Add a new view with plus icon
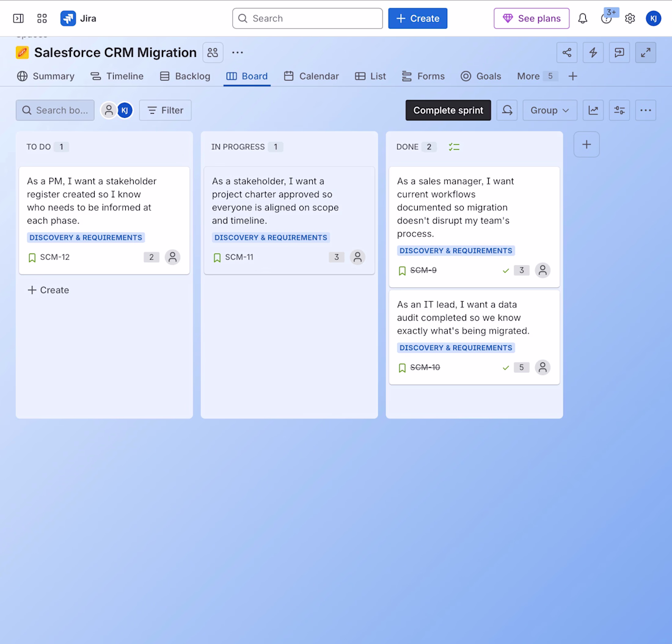 [x=572, y=76]
